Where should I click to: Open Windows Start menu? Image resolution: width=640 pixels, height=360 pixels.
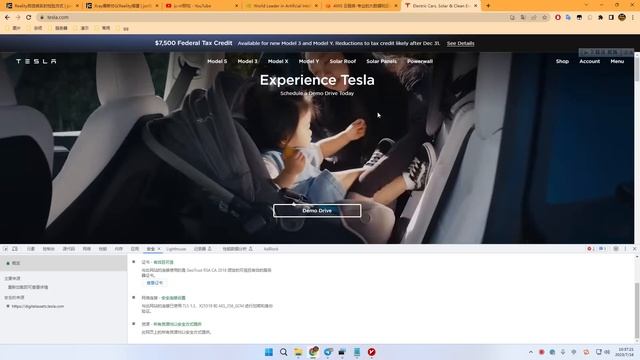[x=269, y=352]
